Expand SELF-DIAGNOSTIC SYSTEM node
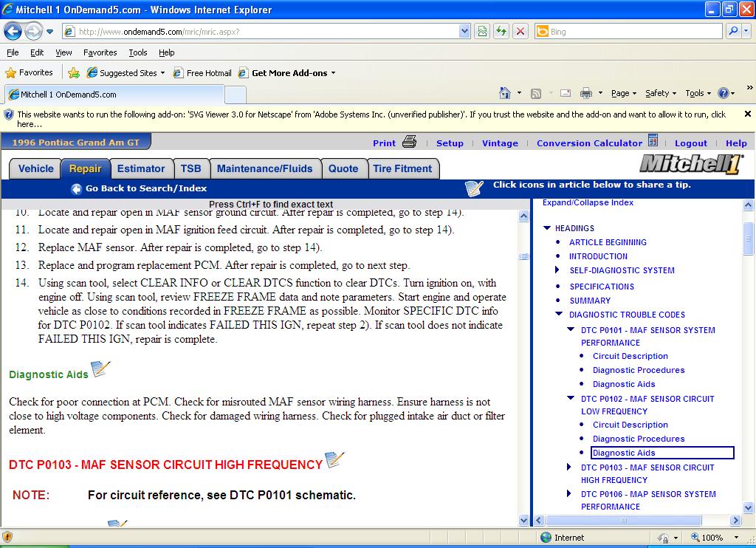 [x=558, y=270]
